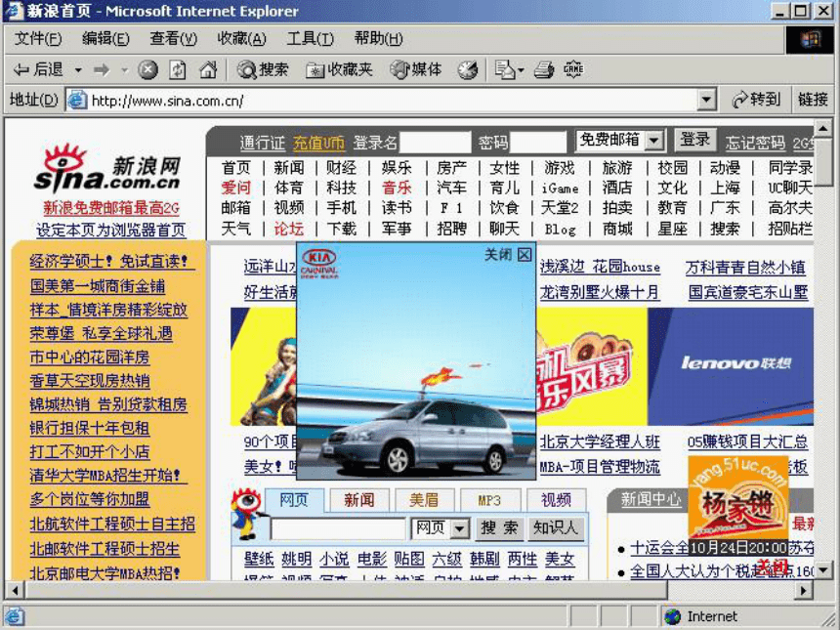Image resolution: width=840 pixels, height=630 pixels.
Task: Open the 网页 search type dropdown
Action: [x=459, y=529]
